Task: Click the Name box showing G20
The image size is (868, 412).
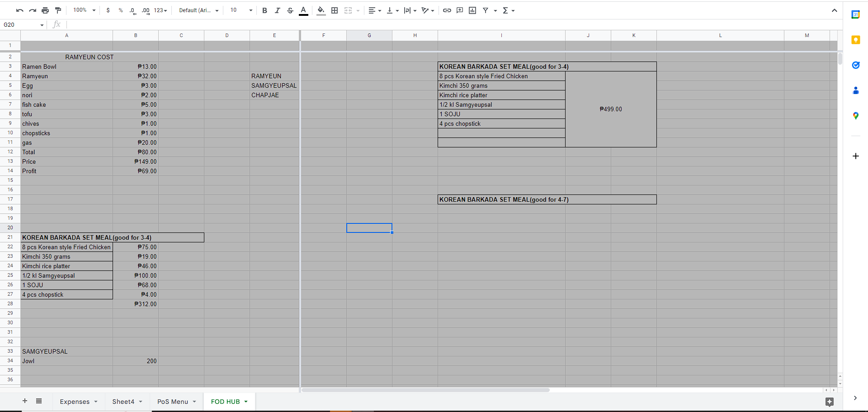Action: tap(24, 25)
